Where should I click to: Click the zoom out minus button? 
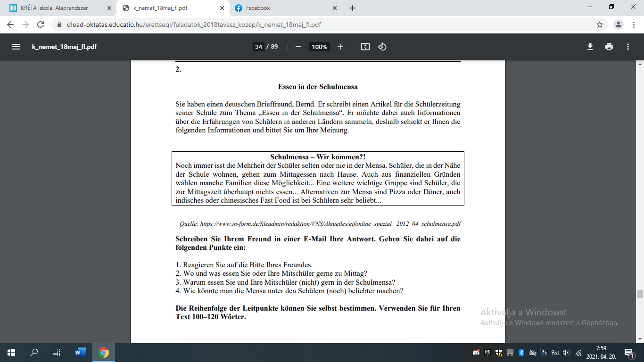coord(298,47)
